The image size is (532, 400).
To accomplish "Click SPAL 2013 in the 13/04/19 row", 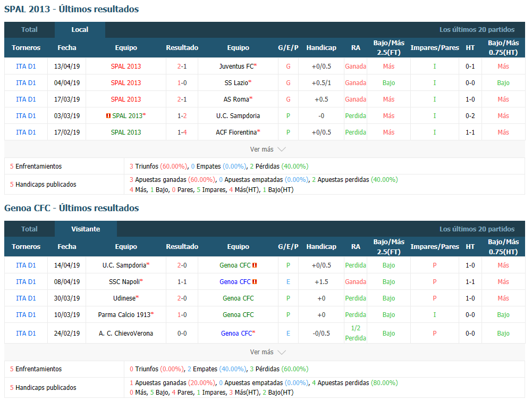I will (126, 66).
